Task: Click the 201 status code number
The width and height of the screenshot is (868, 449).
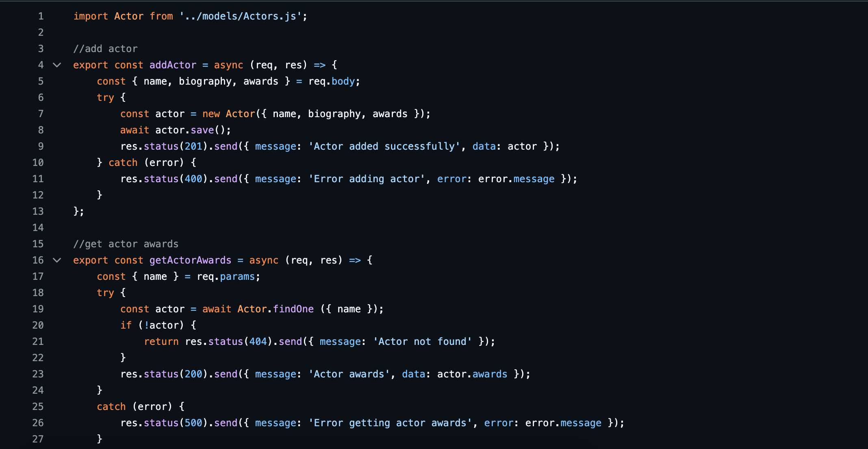Action: tap(193, 146)
